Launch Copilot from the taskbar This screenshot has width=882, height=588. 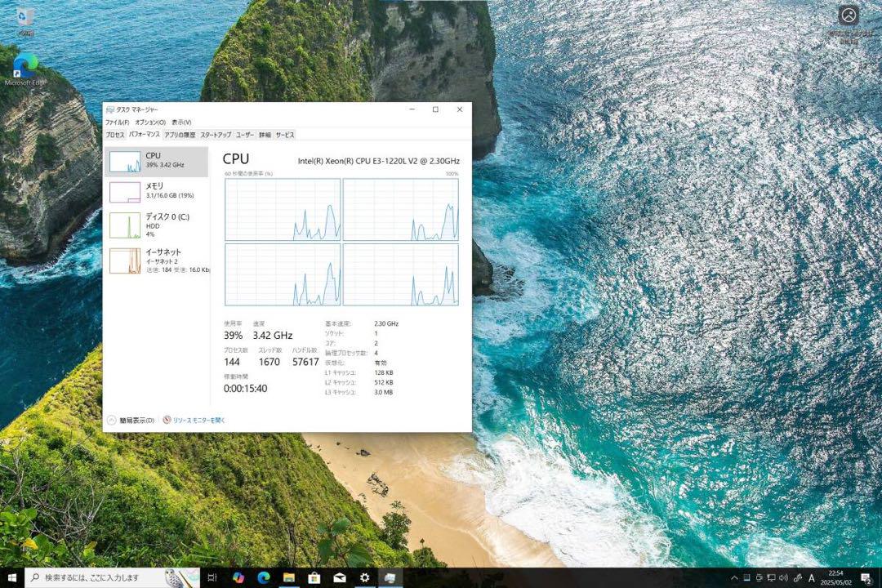[238, 578]
